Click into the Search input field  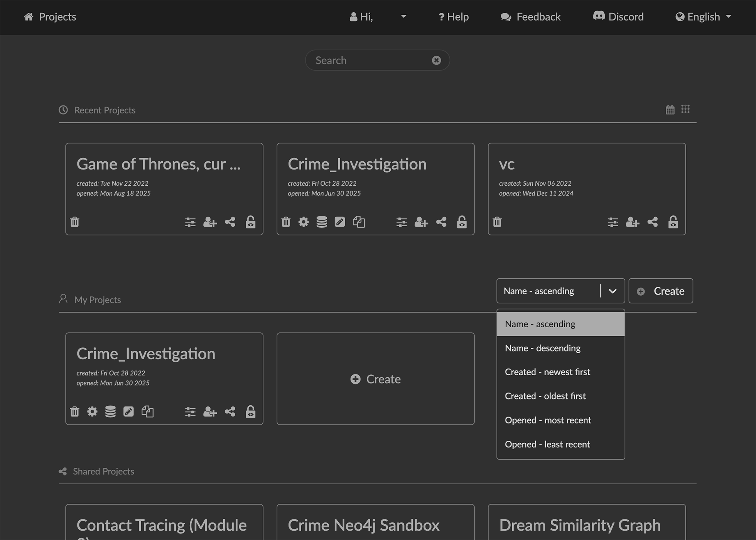[370, 60]
